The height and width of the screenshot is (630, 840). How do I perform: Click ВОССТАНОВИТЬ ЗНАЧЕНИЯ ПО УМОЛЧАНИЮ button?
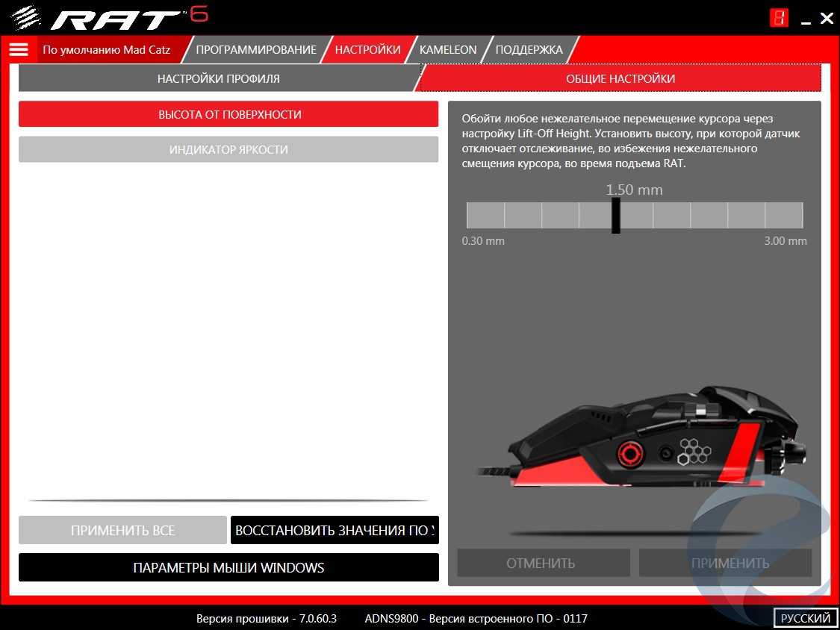tap(334, 531)
